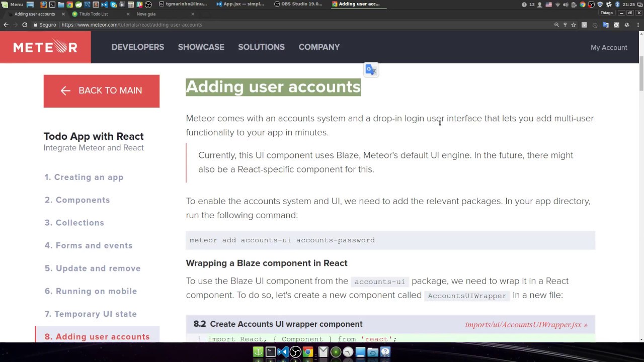Image resolution: width=644 pixels, height=362 pixels.
Task: Open the anchor app icon in the dock
Action: pyautogui.click(x=258, y=352)
